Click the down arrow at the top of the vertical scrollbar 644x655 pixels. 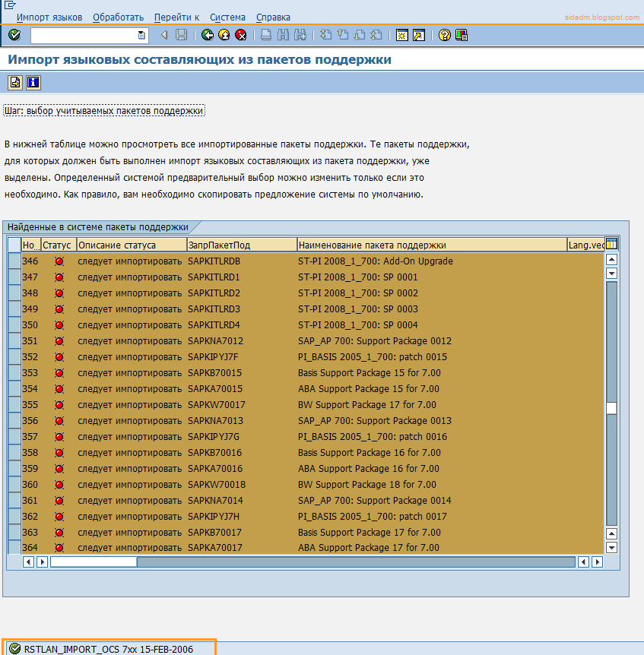[x=611, y=274]
